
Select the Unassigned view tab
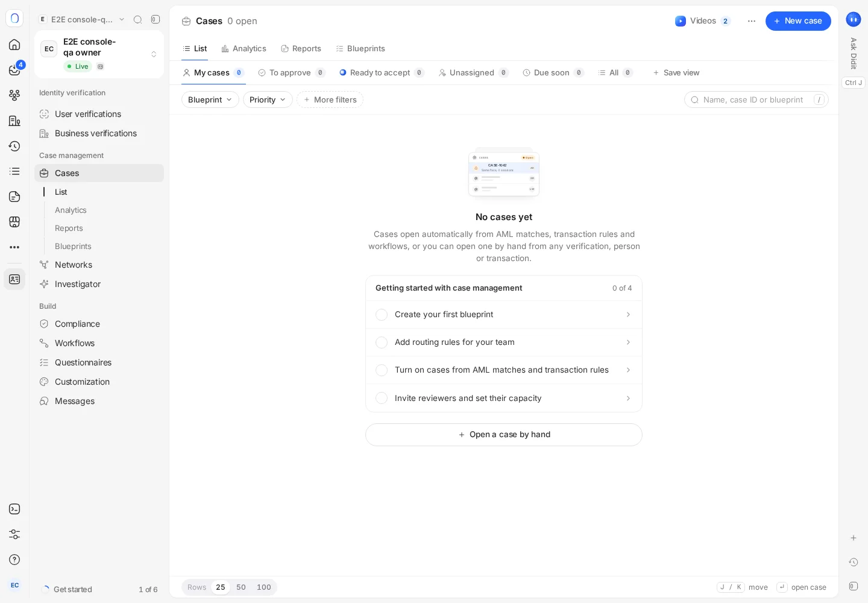coord(473,73)
